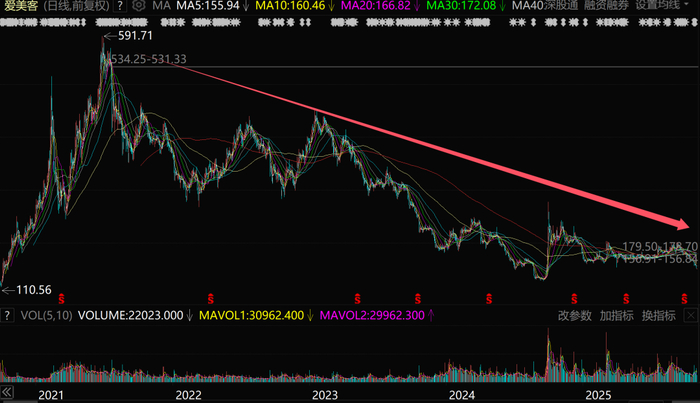Click the 2025 year label on time axis

(598, 395)
